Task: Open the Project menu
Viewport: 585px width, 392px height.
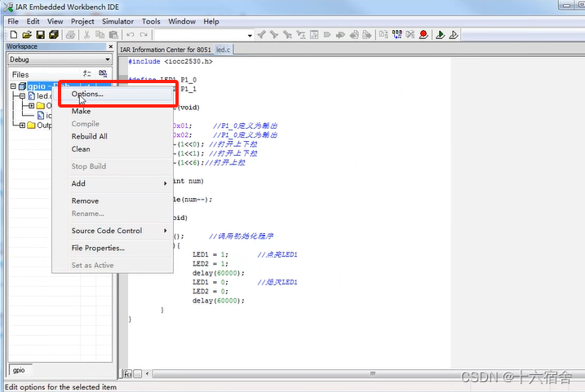Action: [x=82, y=21]
